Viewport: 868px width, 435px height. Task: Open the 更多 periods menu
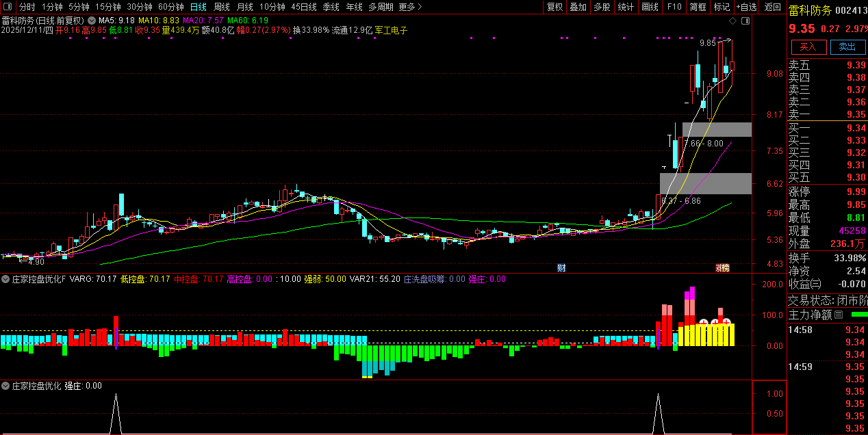coord(410,7)
